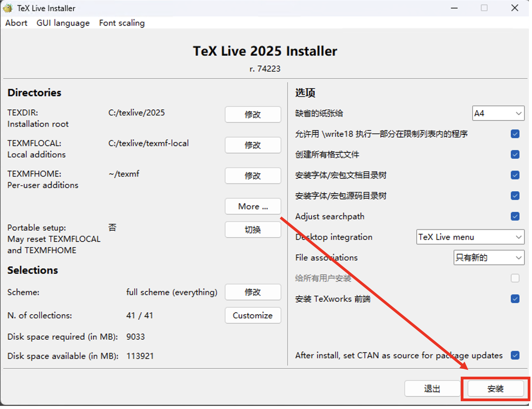Screen dimensions: 532x409
Task: Click 修改 button for Scheme
Action: [x=253, y=292]
